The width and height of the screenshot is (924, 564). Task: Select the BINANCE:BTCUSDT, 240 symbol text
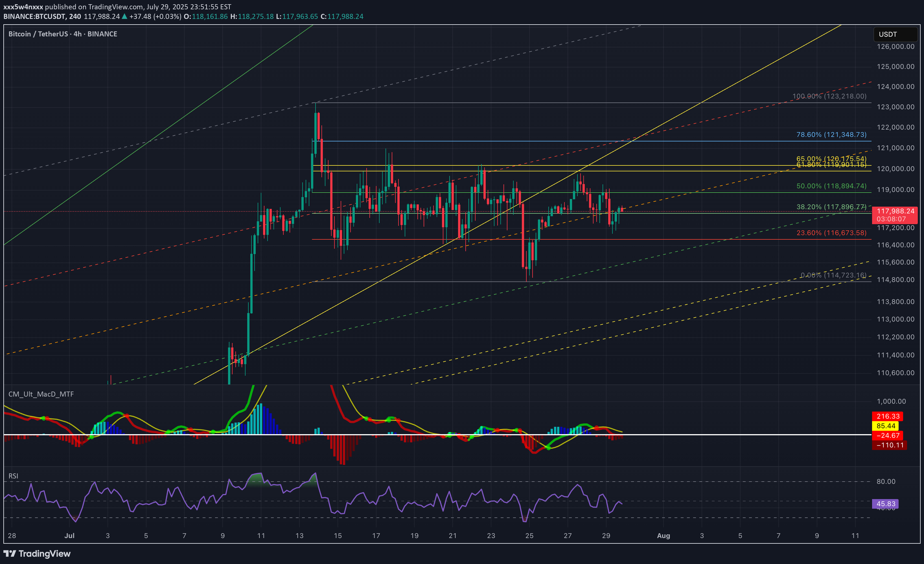point(42,16)
